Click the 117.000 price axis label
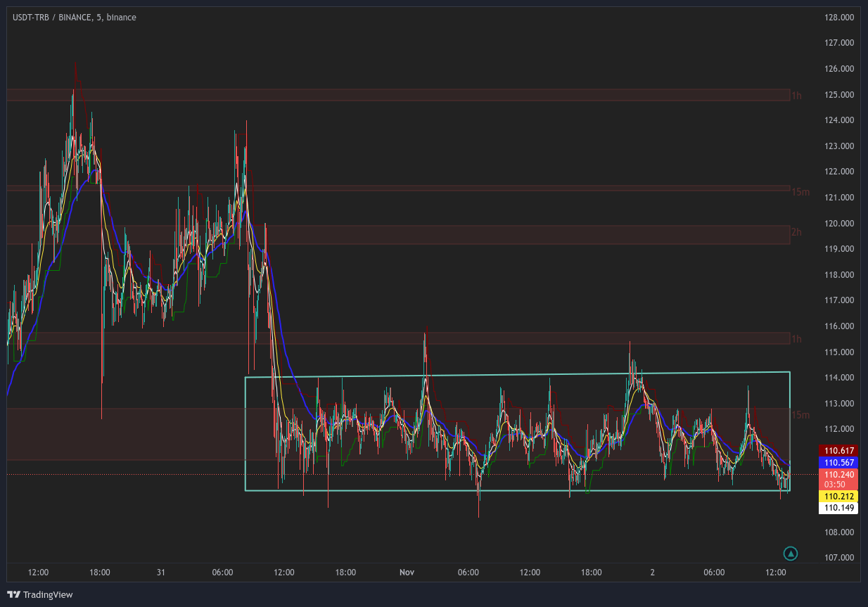Screen dimensions: 868x607 [838, 300]
